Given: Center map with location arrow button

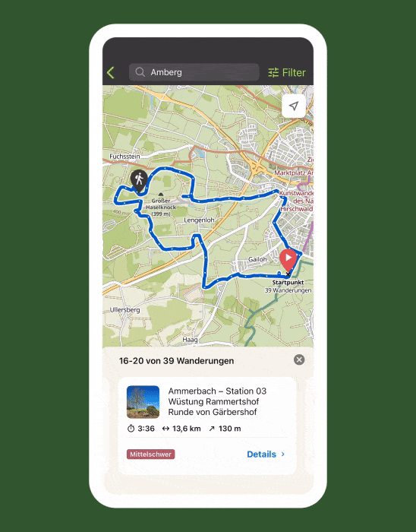Looking at the screenshot, I should pyautogui.click(x=294, y=106).
